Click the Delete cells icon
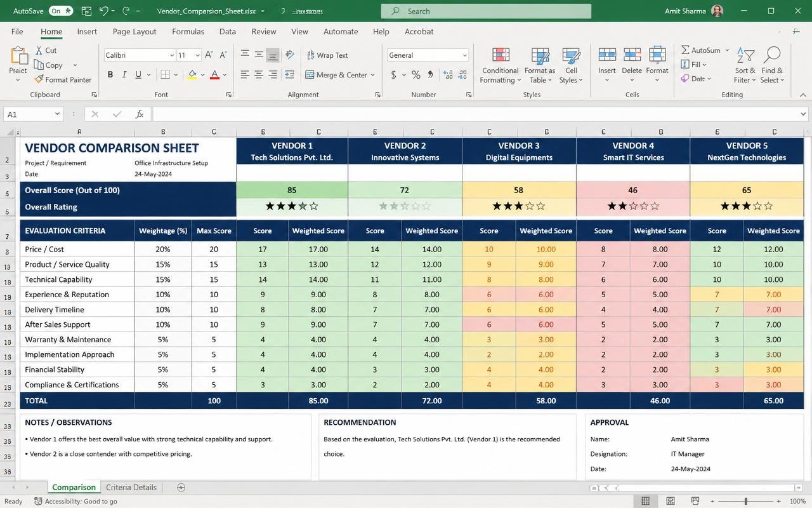The width and height of the screenshot is (812, 508). tap(632, 55)
